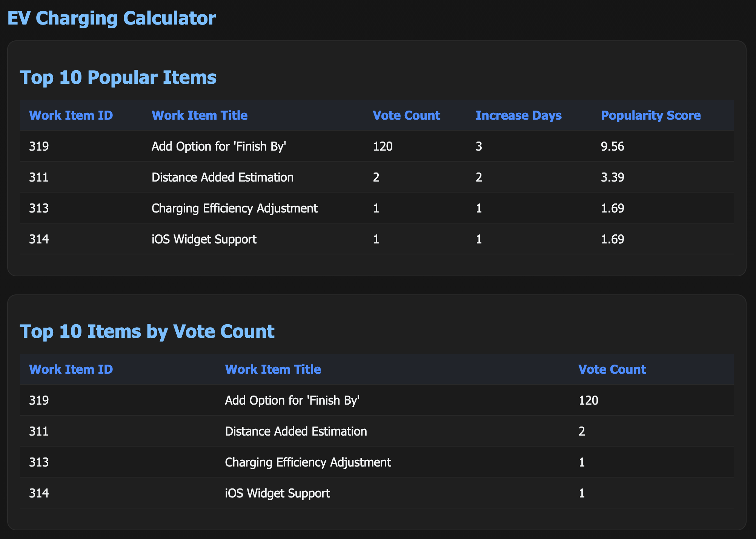This screenshot has height=539, width=756.
Task: Open Distance Added Estimation in Popular table
Action: click(x=223, y=177)
